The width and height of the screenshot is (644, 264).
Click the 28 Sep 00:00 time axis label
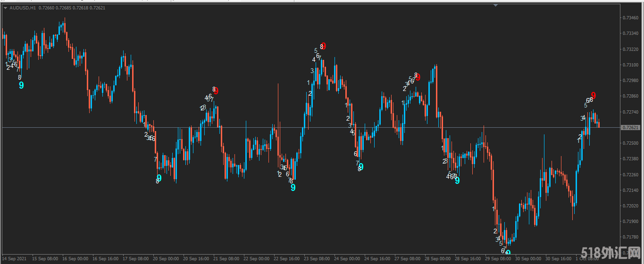point(438,259)
